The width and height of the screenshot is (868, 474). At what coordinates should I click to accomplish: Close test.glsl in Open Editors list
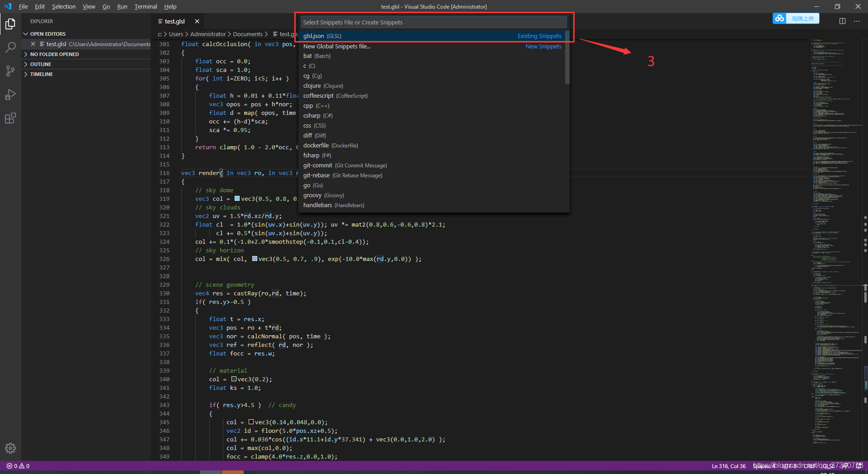pos(33,44)
